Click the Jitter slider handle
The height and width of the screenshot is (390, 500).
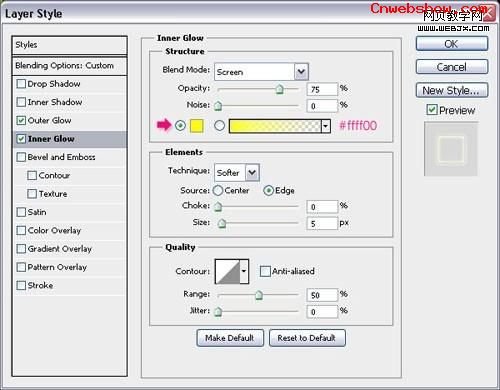pyautogui.click(x=218, y=312)
